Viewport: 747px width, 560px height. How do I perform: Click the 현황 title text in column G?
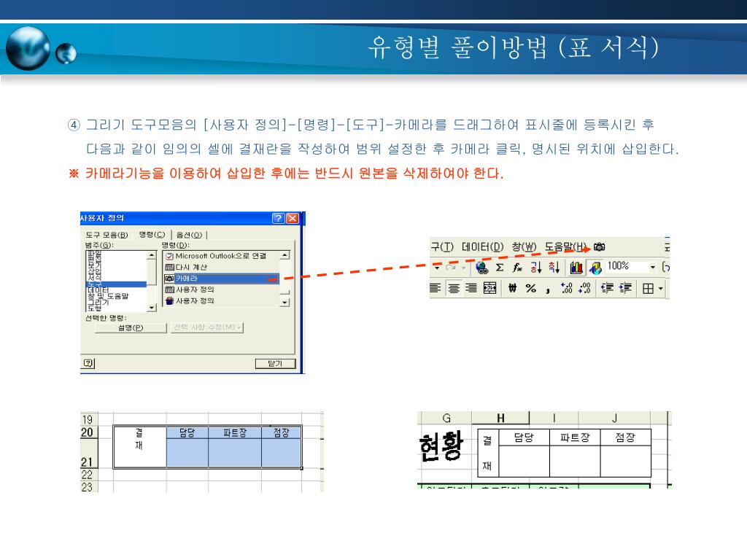441,446
